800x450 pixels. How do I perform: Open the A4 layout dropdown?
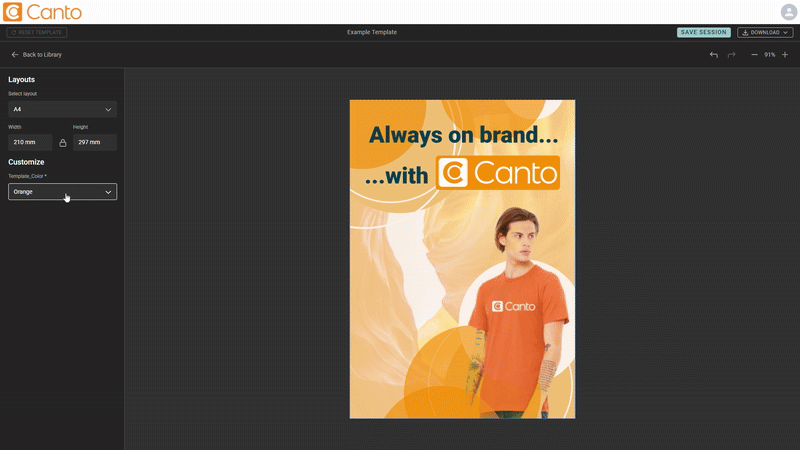[x=62, y=109]
